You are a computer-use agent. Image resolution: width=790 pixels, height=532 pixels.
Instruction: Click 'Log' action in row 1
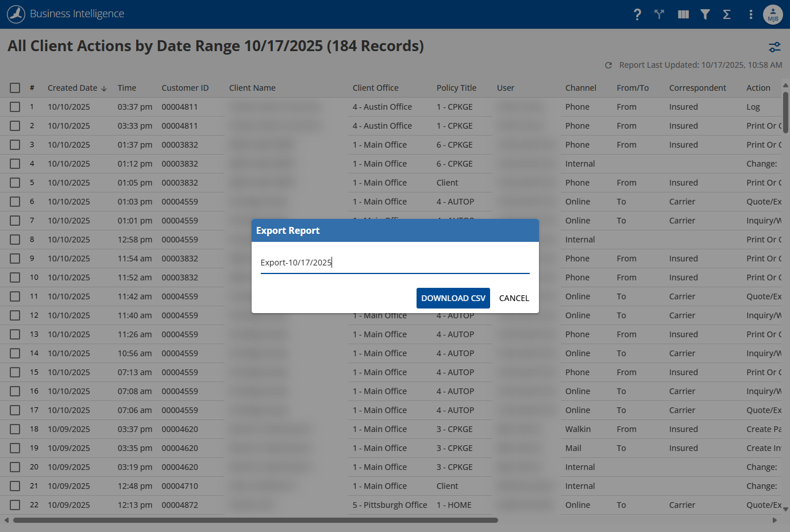[x=753, y=107]
